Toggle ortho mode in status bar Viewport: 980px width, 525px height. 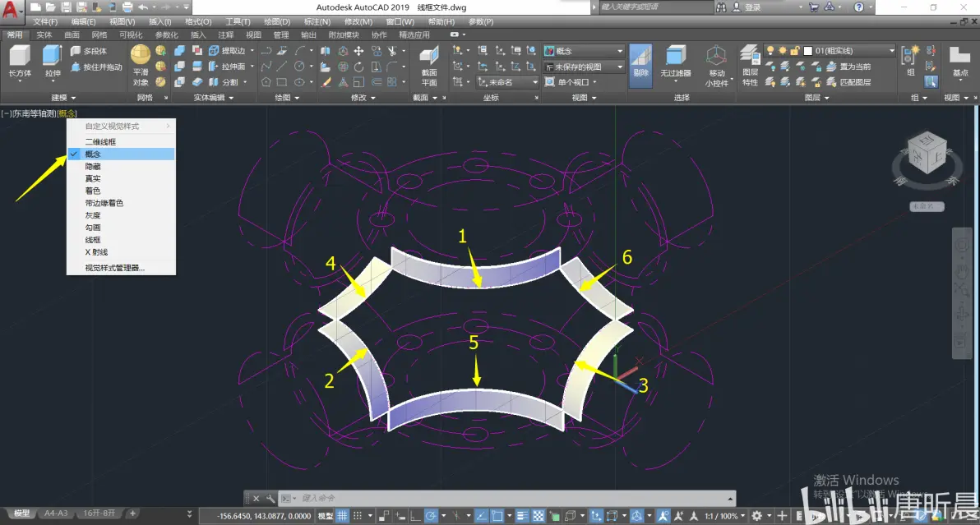point(415,516)
